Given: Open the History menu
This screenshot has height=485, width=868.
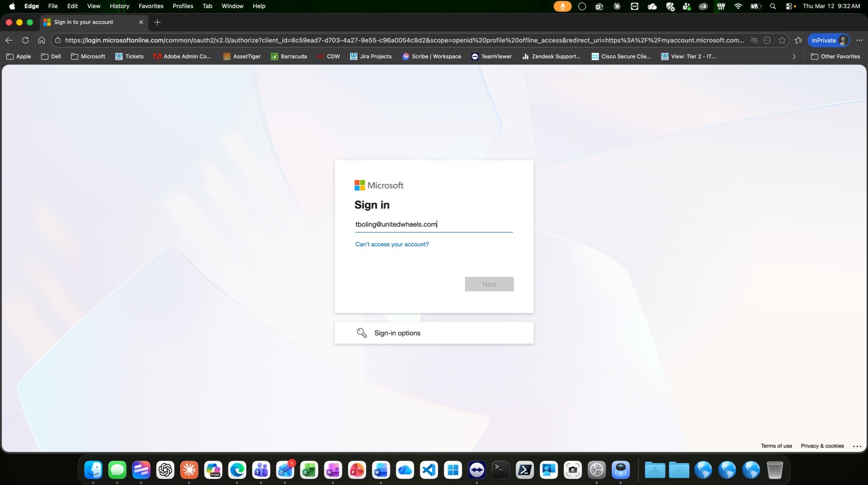Looking at the screenshot, I should tap(119, 6).
